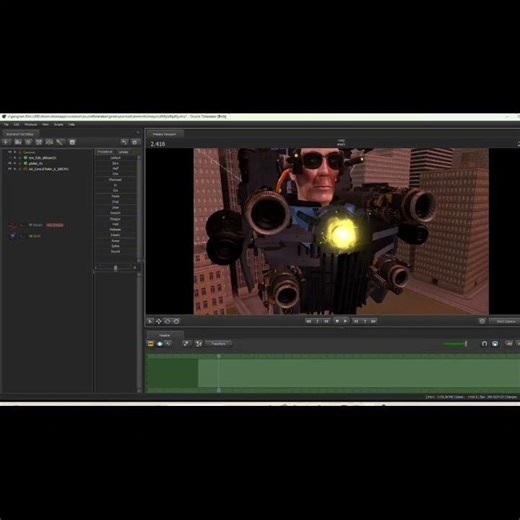
Task: Click the playhead marker on timeline ruler
Action: (x=219, y=356)
